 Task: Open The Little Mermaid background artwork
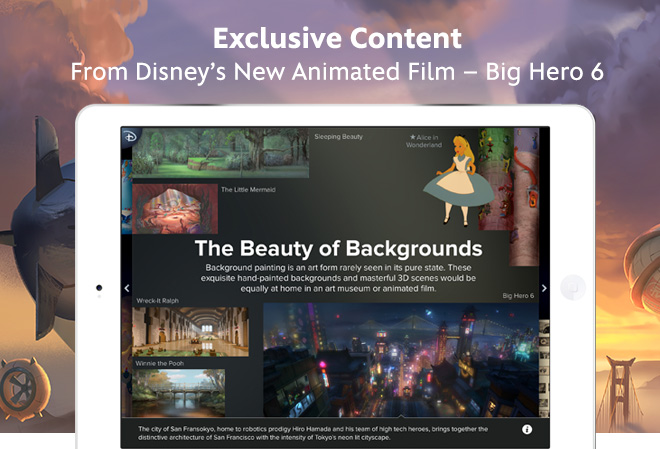175,209
